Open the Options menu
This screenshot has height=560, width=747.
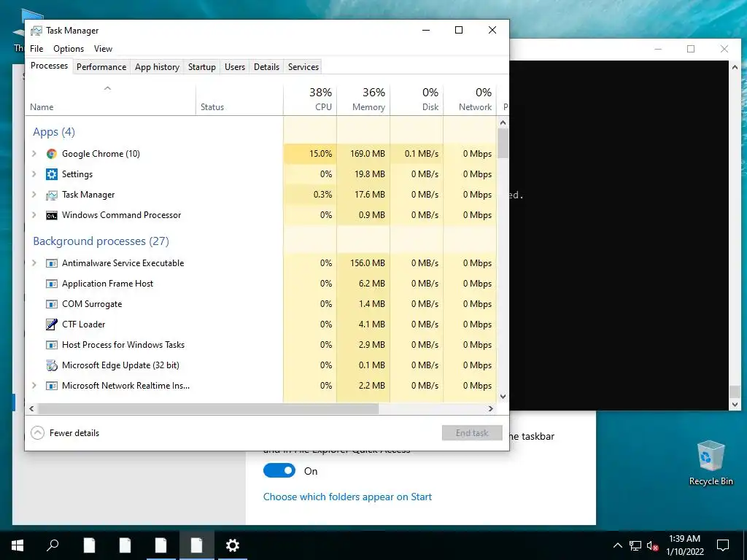point(69,49)
